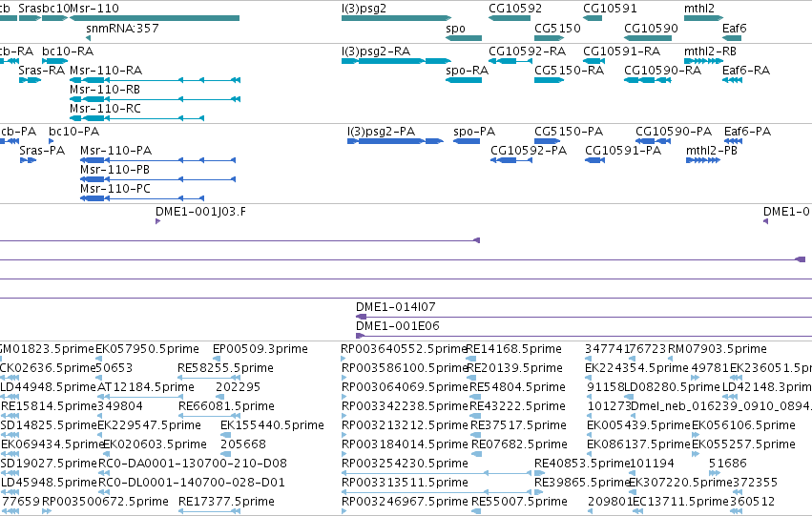Select the CG10590-PA protein feature

(653, 141)
